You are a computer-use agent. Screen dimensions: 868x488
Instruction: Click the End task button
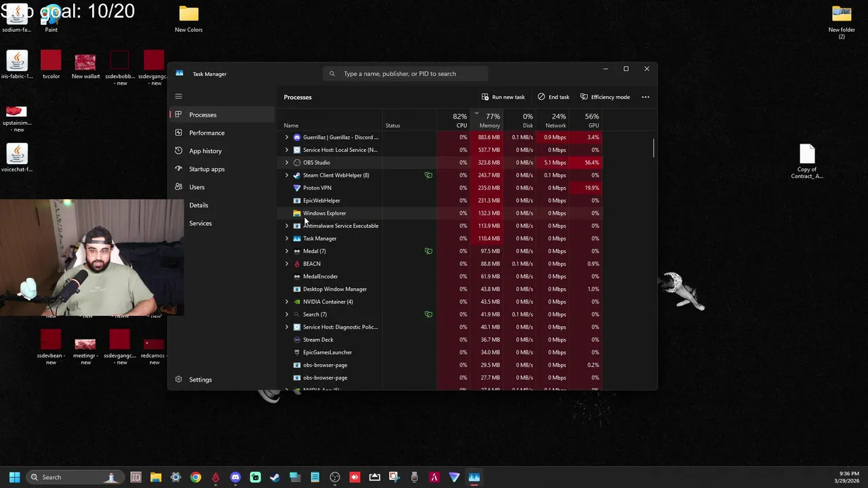click(x=553, y=97)
